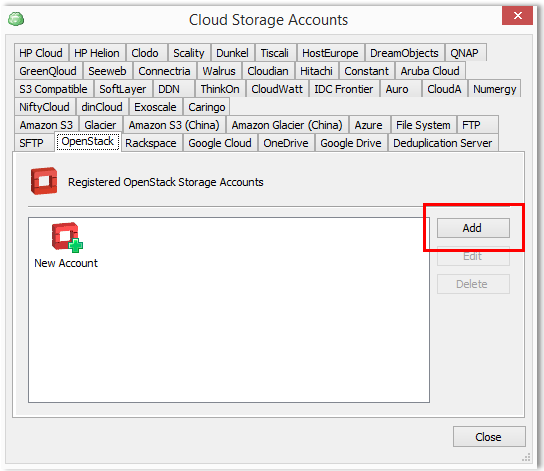Click the green app icon in title bar
The image size is (544, 471).
point(16,19)
